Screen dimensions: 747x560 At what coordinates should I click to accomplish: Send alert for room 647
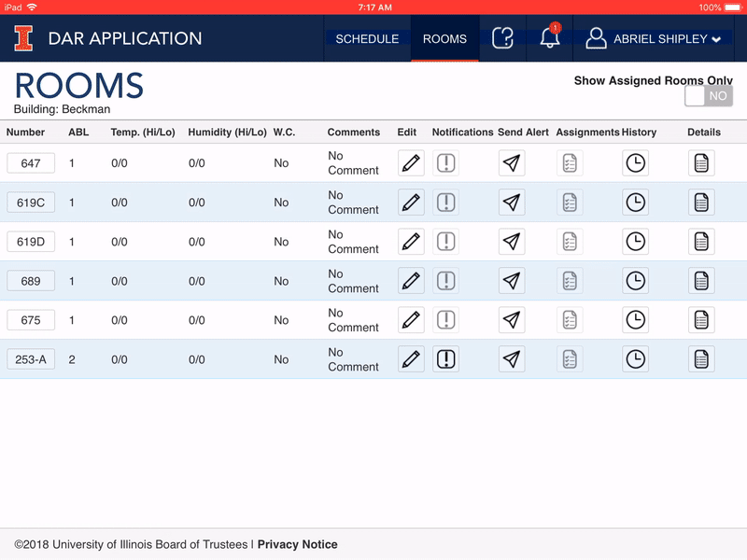click(512, 163)
